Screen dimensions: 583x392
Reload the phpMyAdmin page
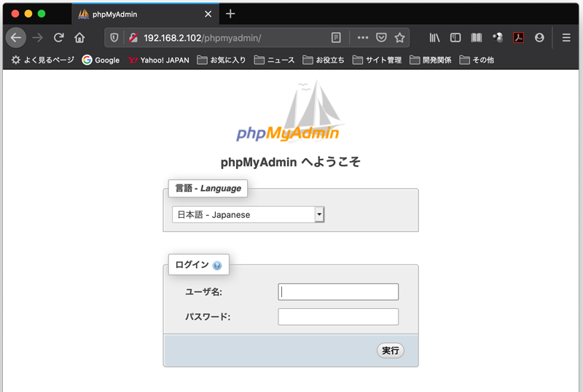59,38
